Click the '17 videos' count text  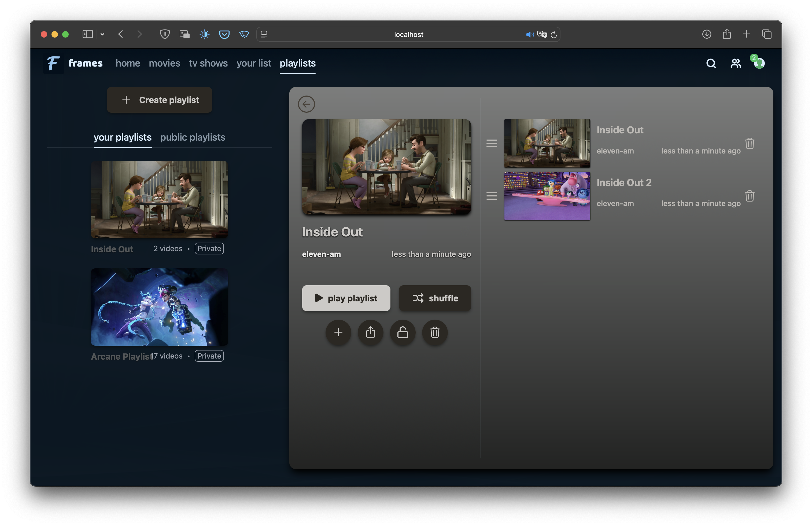pos(167,356)
